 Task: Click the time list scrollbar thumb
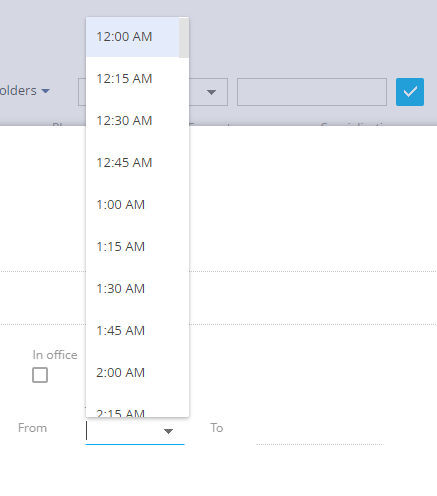[x=184, y=38]
